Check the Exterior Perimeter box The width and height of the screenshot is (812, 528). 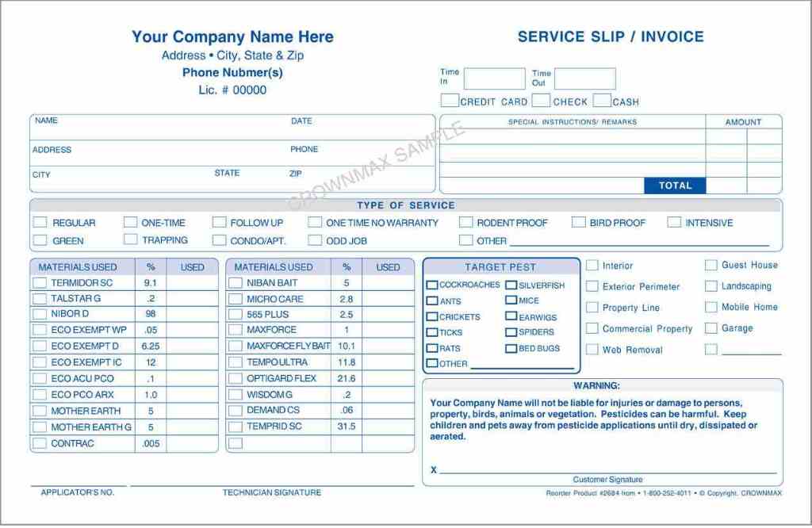(x=592, y=286)
